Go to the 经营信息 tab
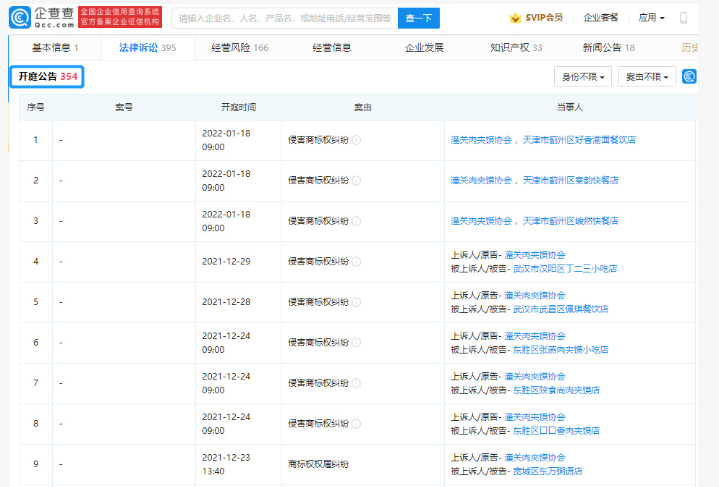Image resolution: width=719 pixels, height=487 pixels. click(332, 48)
